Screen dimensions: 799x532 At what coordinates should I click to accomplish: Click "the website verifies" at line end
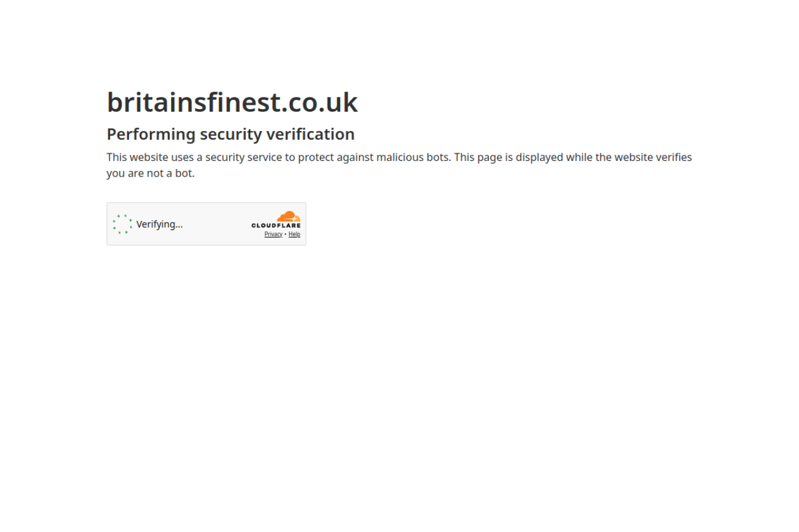pos(644,157)
